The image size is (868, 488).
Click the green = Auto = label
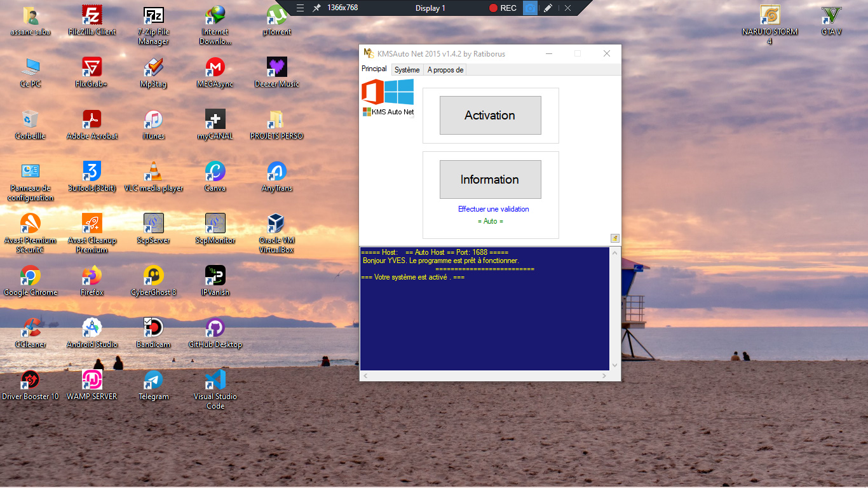click(491, 221)
